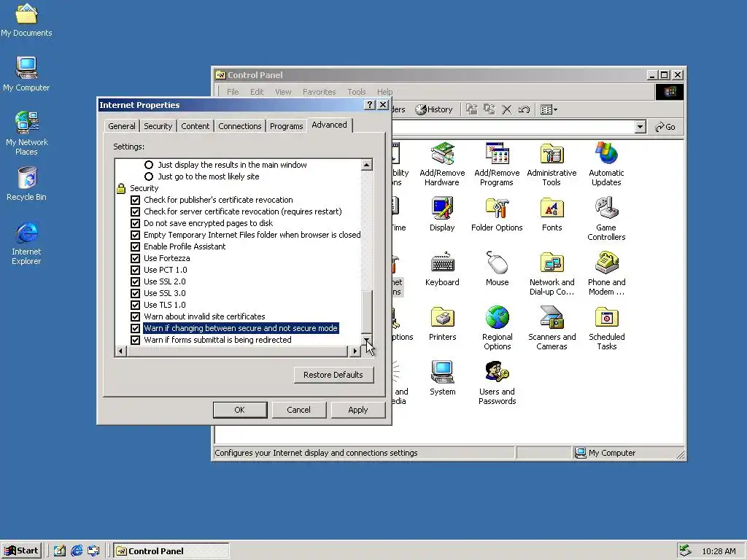
Task: Click settings list scroll-right arrow
Action: coord(355,351)
